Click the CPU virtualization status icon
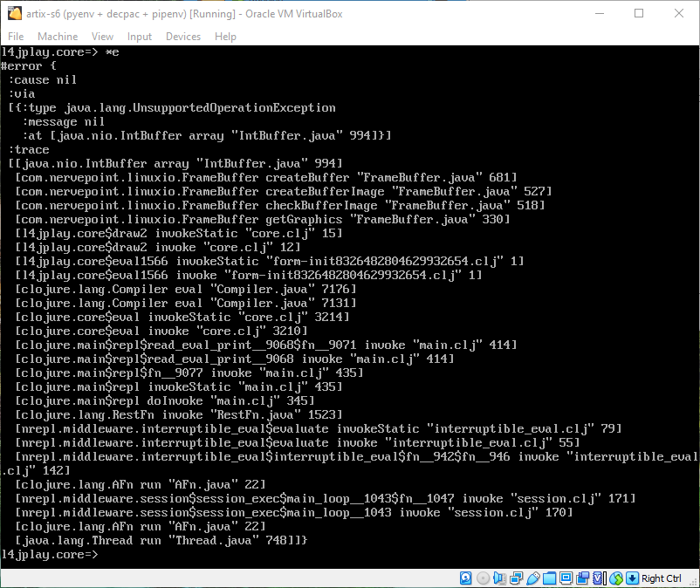This screenshot has width=700, height=588. [x=599, y=578]
